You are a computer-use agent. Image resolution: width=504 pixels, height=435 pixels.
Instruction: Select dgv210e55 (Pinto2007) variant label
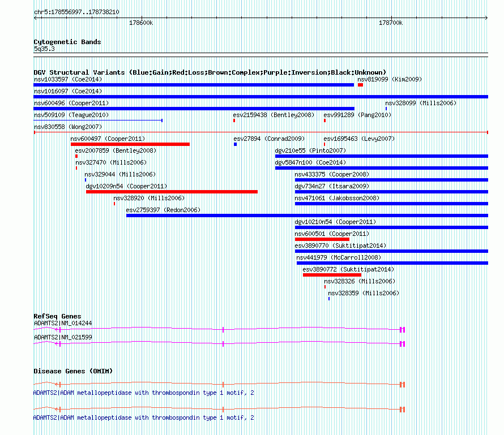[310, 150]
